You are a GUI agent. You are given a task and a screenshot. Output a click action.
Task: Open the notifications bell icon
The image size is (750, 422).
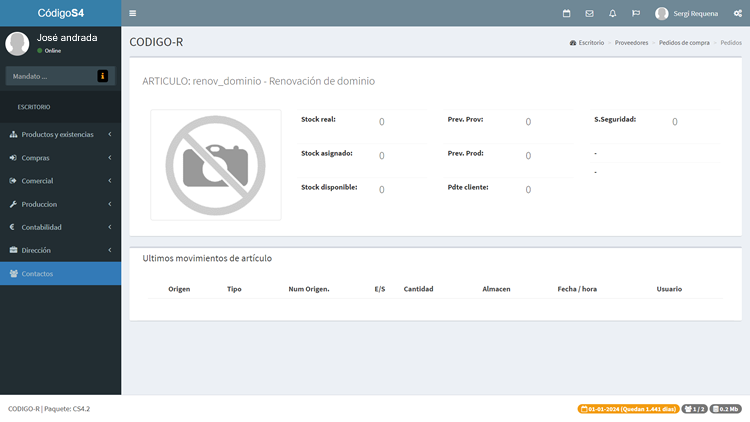click(612, 13)
